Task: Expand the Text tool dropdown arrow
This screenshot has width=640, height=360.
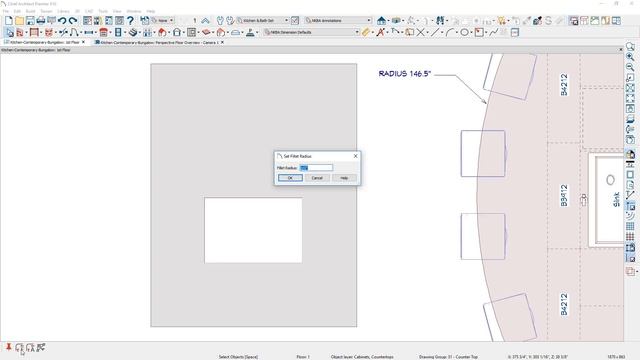Action: point(387,32)
